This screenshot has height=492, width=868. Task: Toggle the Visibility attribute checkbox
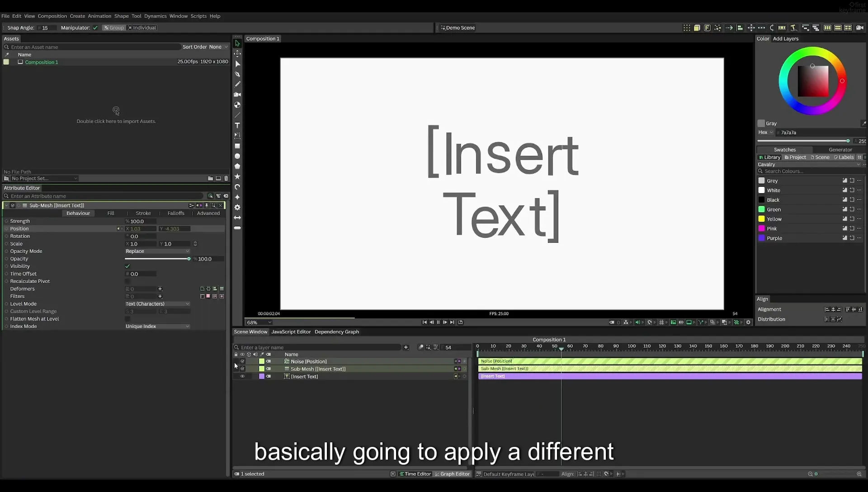click(127, 266)
